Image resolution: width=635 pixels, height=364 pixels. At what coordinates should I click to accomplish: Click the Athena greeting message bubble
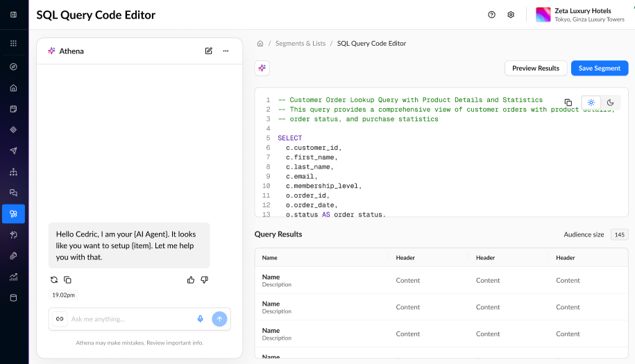tap(129, 245)
